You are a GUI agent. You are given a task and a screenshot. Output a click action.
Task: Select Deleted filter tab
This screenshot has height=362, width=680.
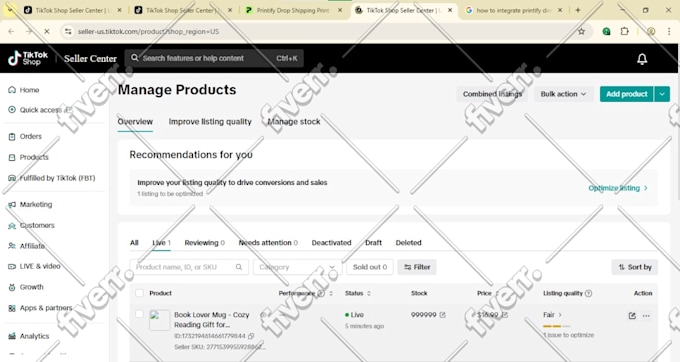point(408,243)
